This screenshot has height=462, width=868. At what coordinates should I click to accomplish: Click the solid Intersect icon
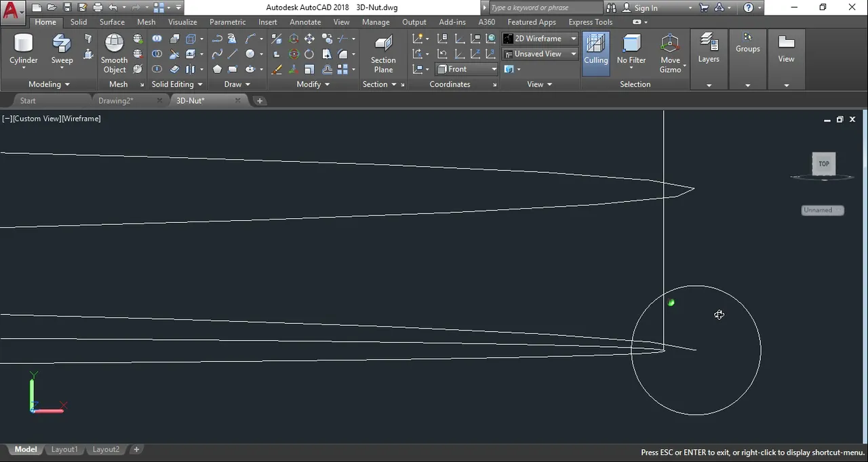pos(157,69)
